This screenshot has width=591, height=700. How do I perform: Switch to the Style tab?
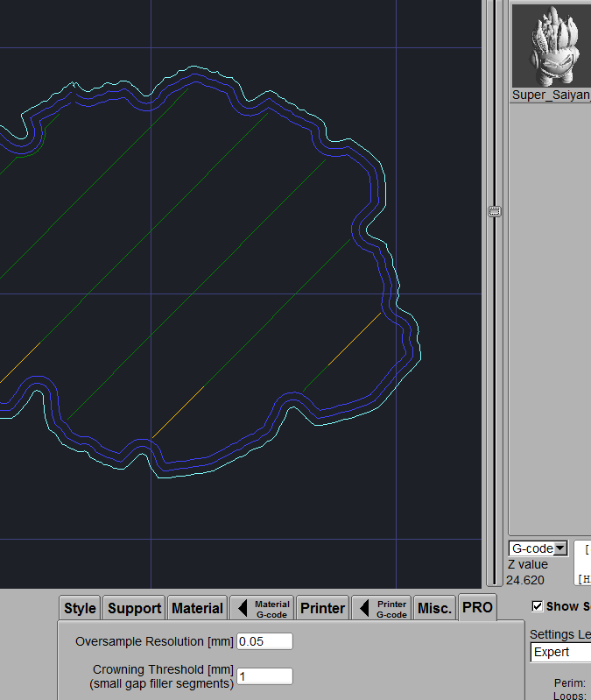pyautogui.click(x=80, y=608)
